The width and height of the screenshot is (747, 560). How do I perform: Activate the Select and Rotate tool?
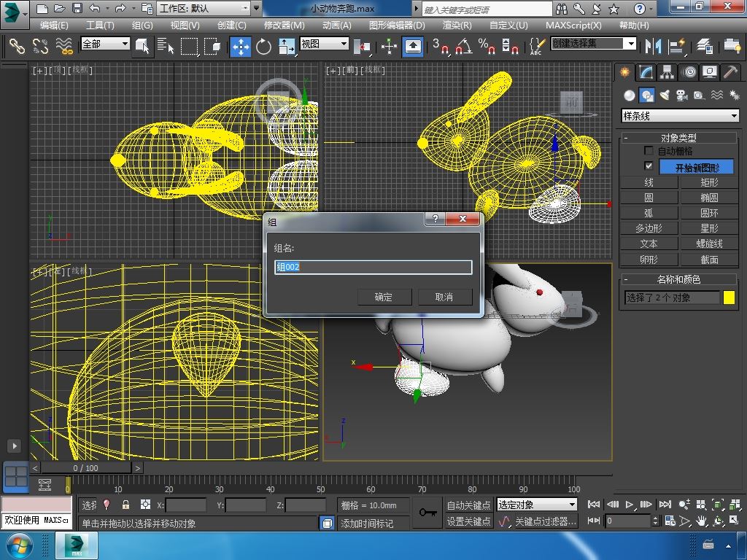click(263, 46)
